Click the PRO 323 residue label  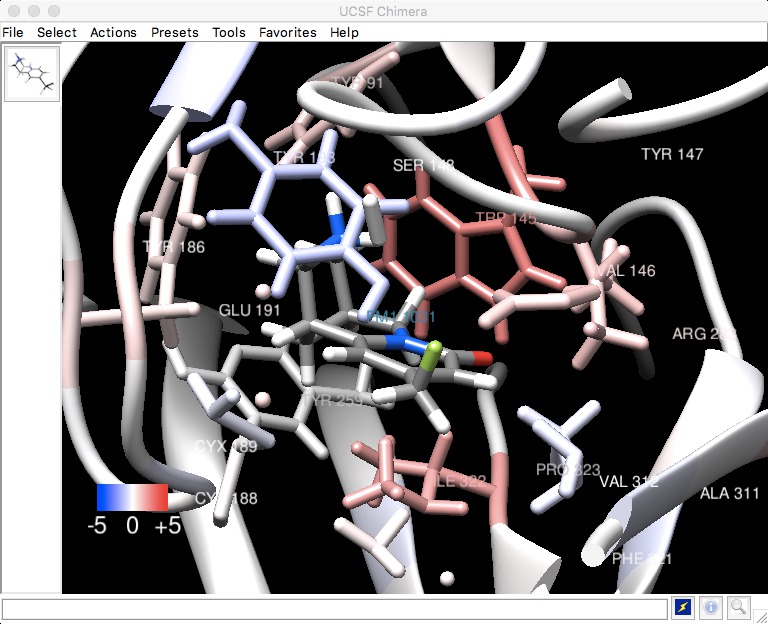coord(568,470)
